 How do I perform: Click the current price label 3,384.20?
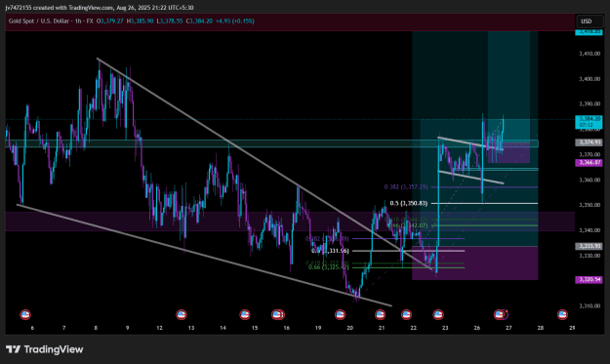point(589,122)
